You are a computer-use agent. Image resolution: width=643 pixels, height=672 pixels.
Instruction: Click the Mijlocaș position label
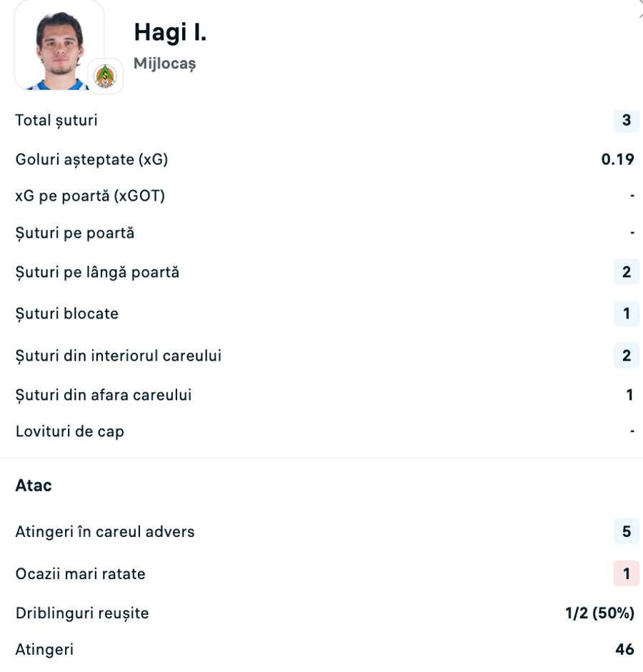point(165,64)
